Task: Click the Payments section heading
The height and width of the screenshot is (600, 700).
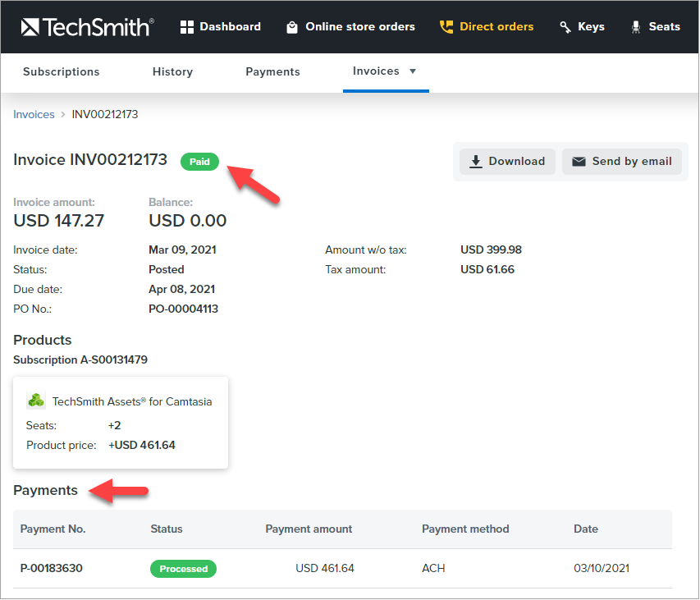Action: pos(45,491)
